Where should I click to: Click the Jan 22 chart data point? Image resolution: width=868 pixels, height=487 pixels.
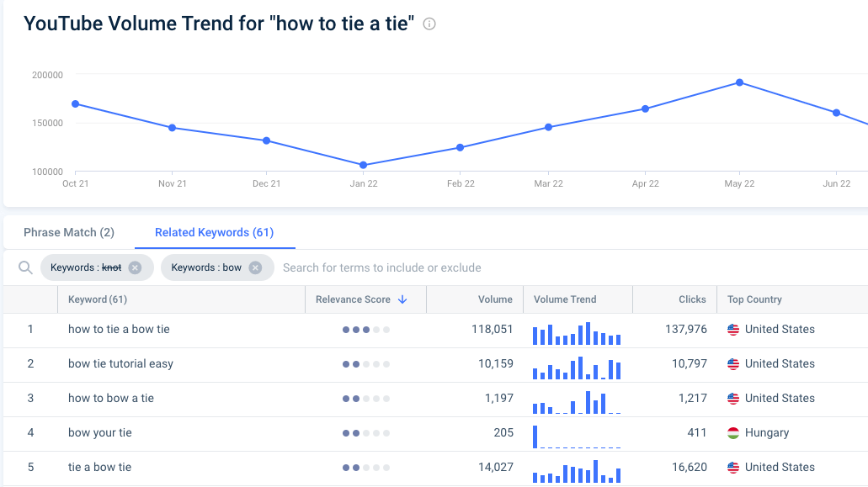pyautogui.click(x=364, y=165)
